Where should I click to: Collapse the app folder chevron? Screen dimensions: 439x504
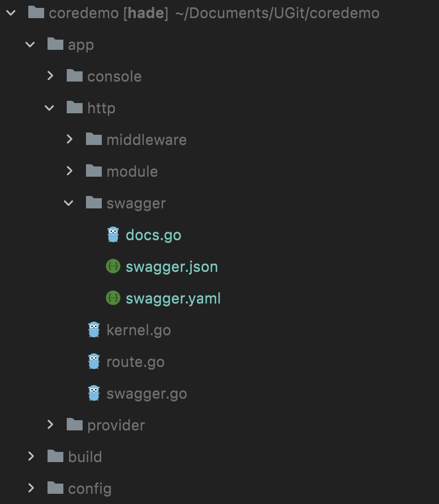coord(30,44)
